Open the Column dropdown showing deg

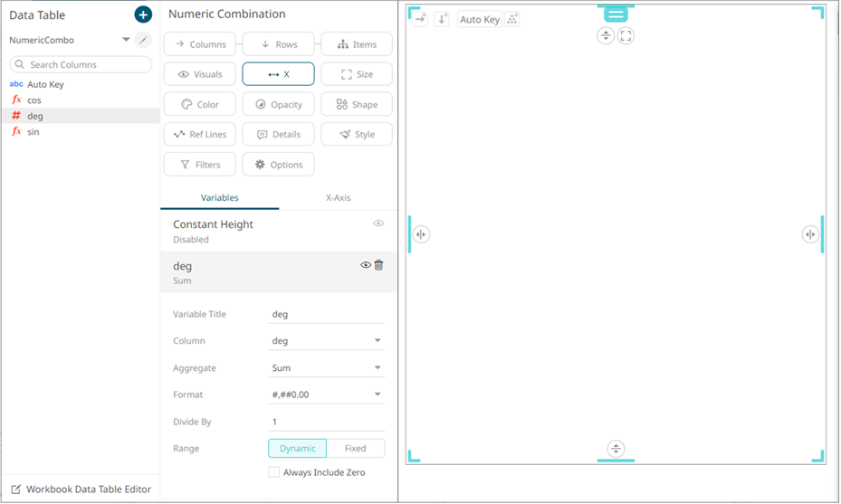tap(326, 340)
